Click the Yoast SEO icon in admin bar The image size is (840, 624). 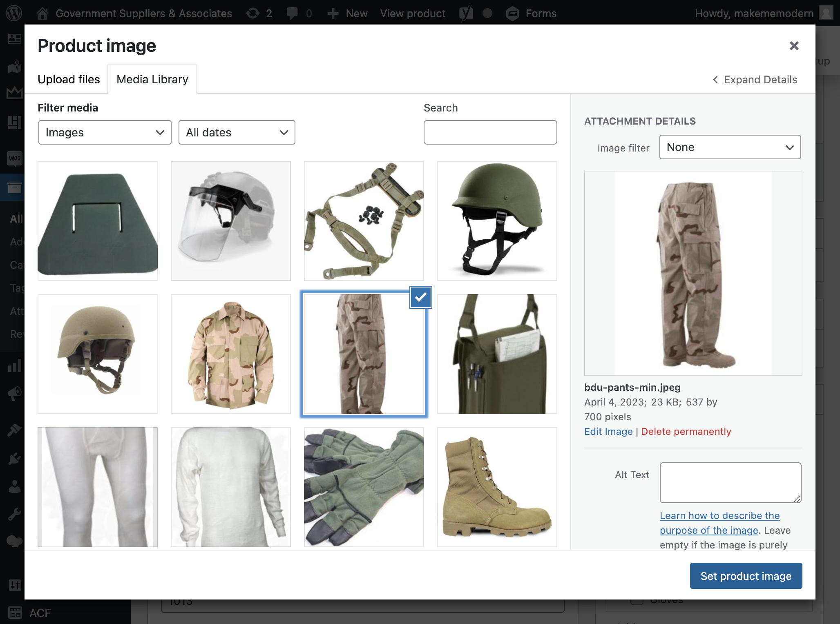pyautogui.click(x=466, y=13)
